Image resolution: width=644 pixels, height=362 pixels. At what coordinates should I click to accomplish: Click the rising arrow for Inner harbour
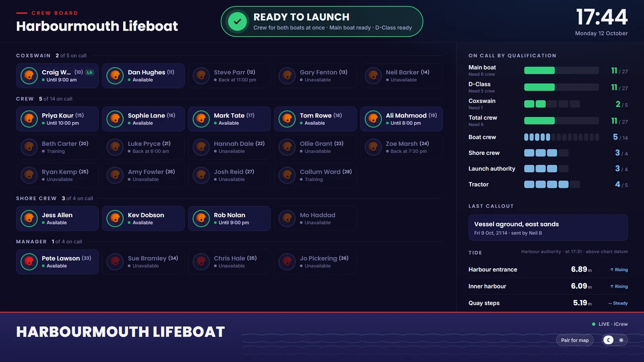pyautogui.click(x=612, y=287)
